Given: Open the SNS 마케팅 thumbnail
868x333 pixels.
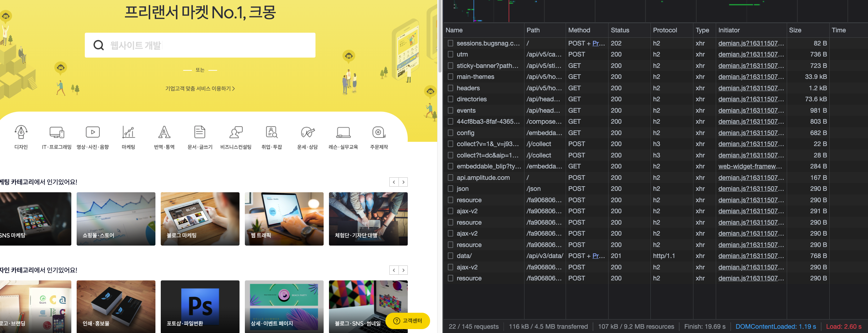Looking at the screenshot, I should (35, 219).
